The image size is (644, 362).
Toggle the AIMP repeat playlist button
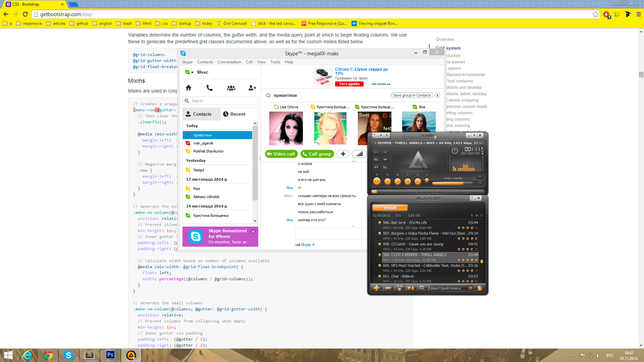point(376,167)
